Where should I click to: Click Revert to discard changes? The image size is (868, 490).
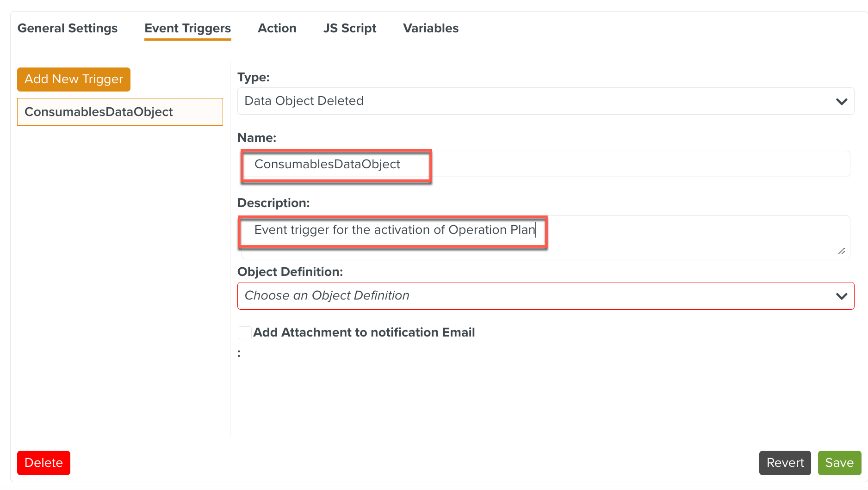785,463
